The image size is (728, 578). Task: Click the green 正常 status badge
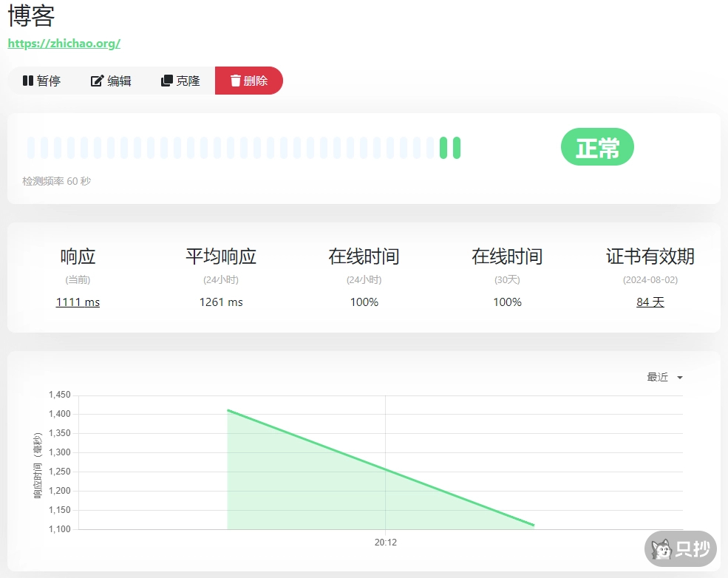tap(597, 147)
